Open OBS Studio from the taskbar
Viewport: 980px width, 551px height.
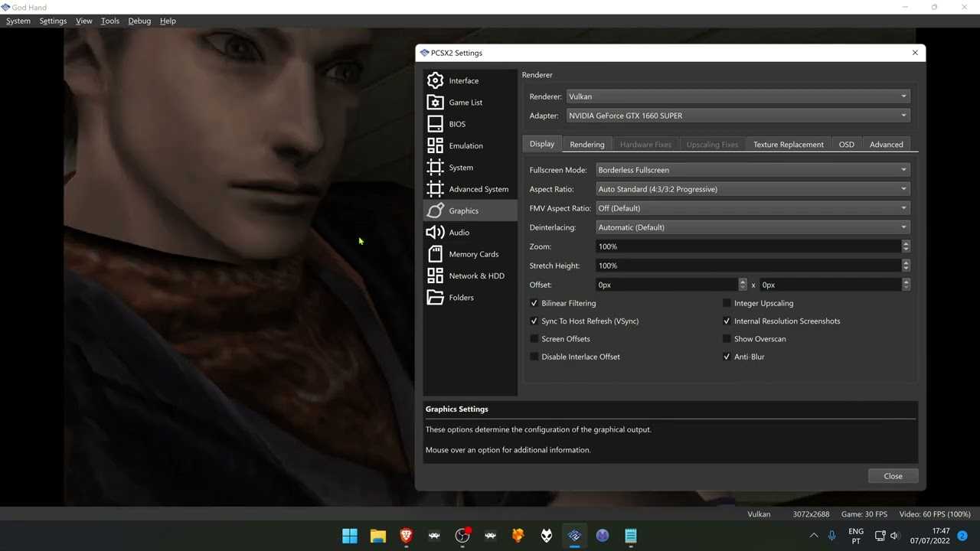pyautogui.click(x=462, y=536)
